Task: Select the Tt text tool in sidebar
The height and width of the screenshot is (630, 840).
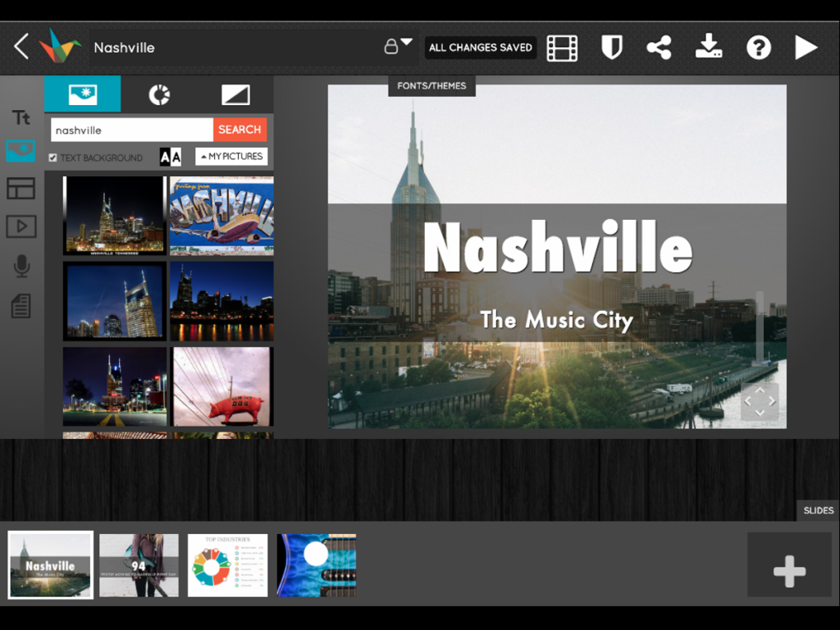Action: (21, 117)
